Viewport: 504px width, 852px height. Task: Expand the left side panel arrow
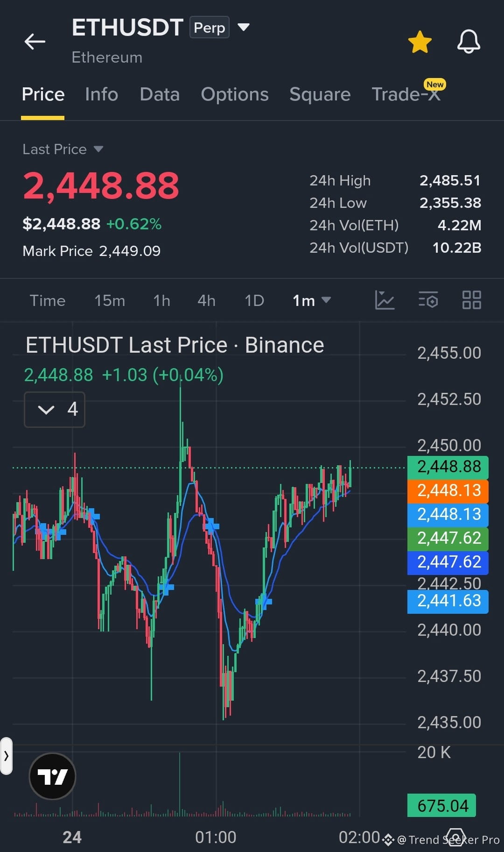coord(6,756)
